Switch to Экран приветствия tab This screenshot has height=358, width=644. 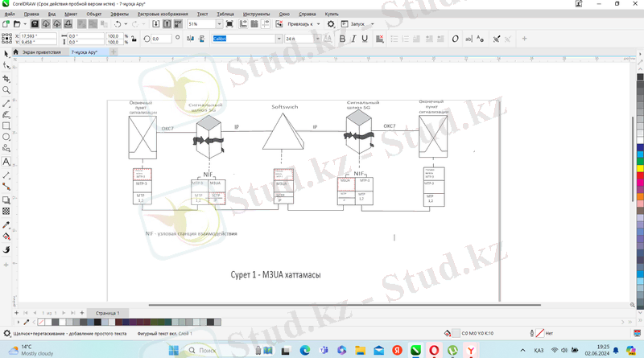click(41, 51)
